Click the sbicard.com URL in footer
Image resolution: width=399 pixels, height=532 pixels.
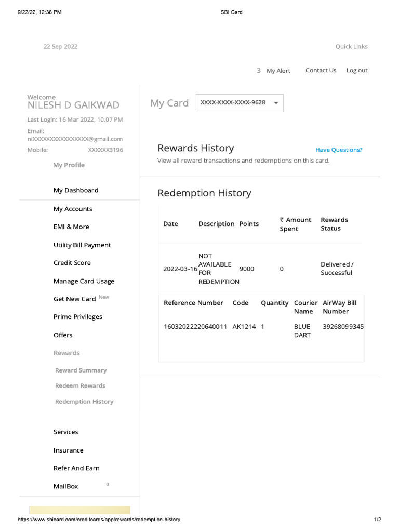99,520
